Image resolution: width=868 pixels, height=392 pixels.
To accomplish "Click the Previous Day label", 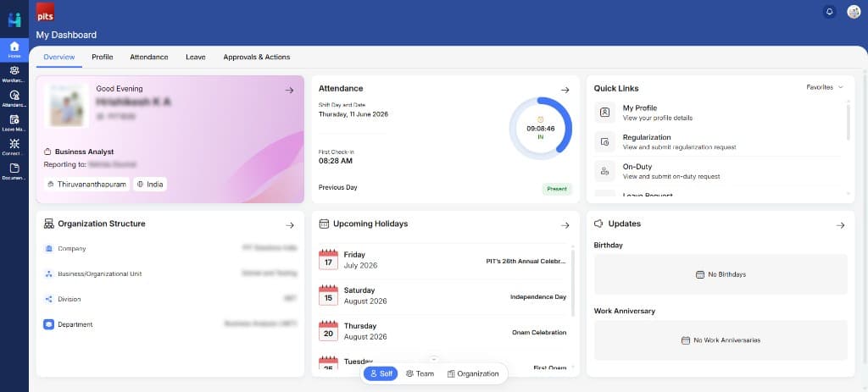I will coord(337,187).
